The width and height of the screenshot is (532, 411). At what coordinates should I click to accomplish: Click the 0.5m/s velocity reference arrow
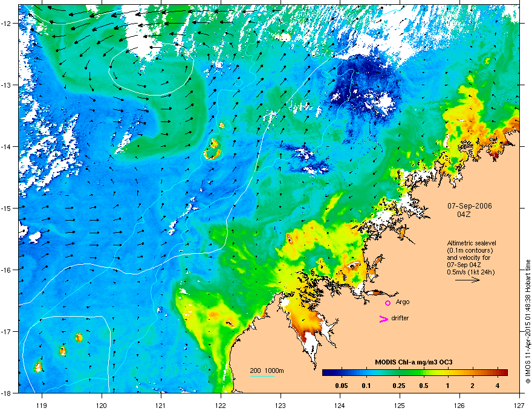coord(467,280)
